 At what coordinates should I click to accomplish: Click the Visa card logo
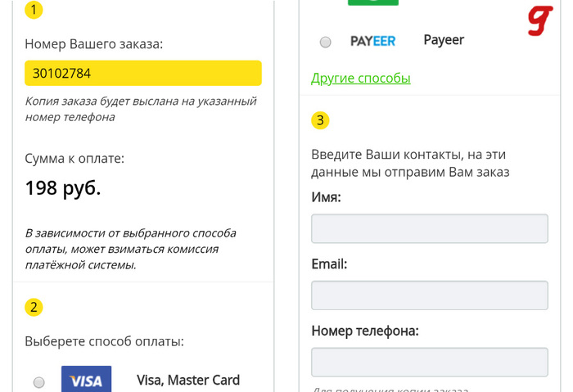pos(86,380)
